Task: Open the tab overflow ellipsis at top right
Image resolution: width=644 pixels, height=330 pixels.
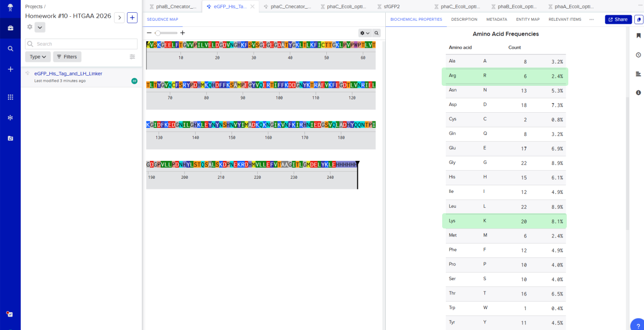Action: (x=639, y=5)
